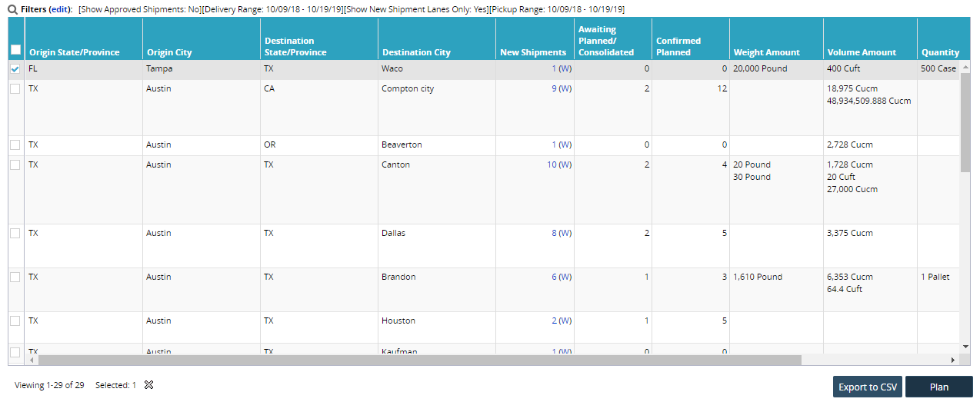Viewport: 980px width, 402px height.
Task: Toggle the select-all header checkbox
Action: click(x=15, y=50)
